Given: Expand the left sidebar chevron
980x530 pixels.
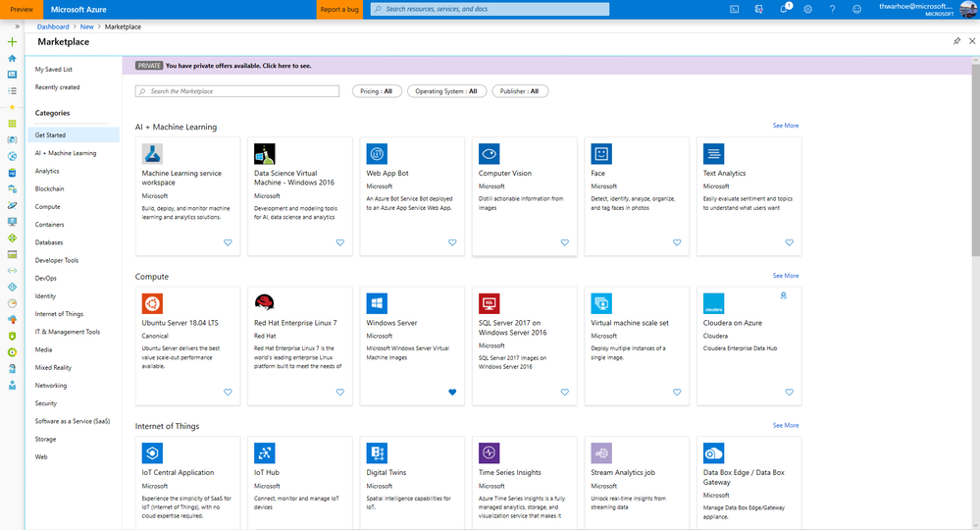Looking at the screenshot, I should click(x=17, y=26).
